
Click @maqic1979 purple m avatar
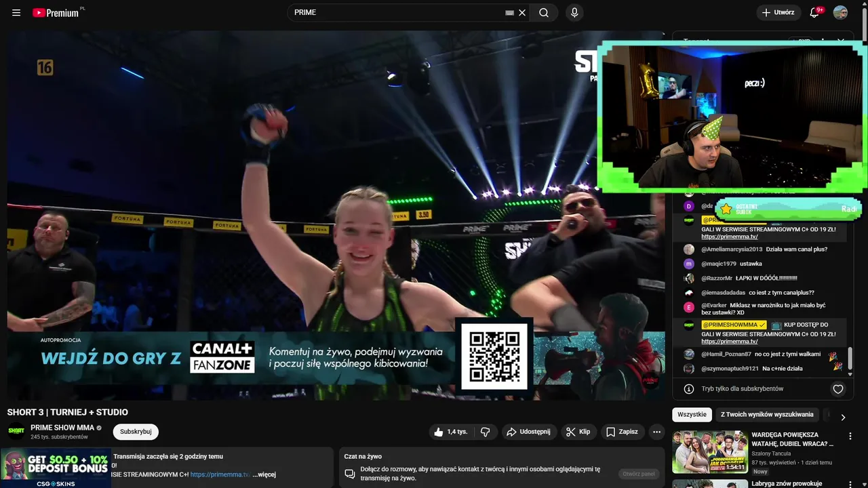click(x=689, y=264)
